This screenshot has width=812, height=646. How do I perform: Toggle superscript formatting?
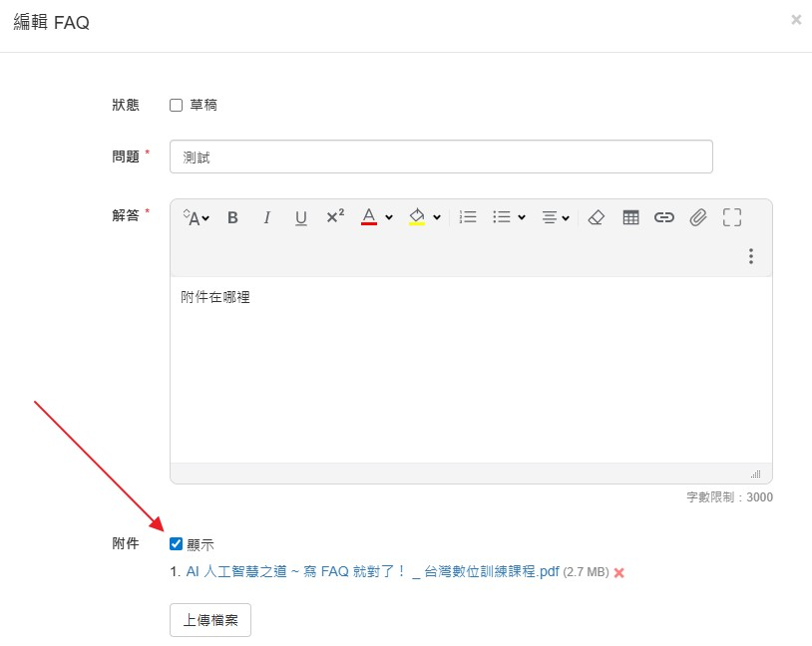[335, 217]
